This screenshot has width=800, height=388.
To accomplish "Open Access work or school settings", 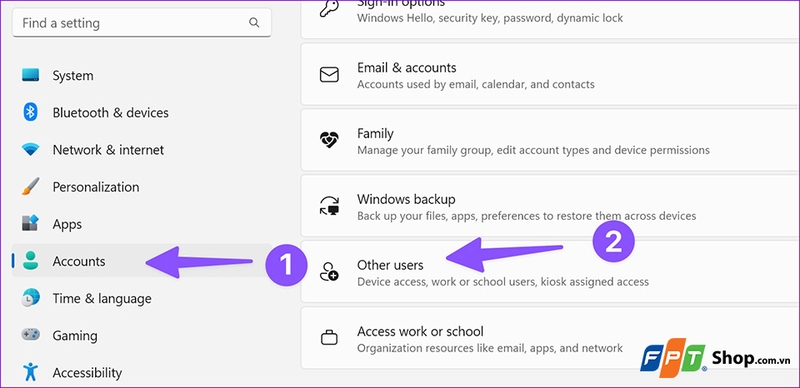I will coord(551,338).
